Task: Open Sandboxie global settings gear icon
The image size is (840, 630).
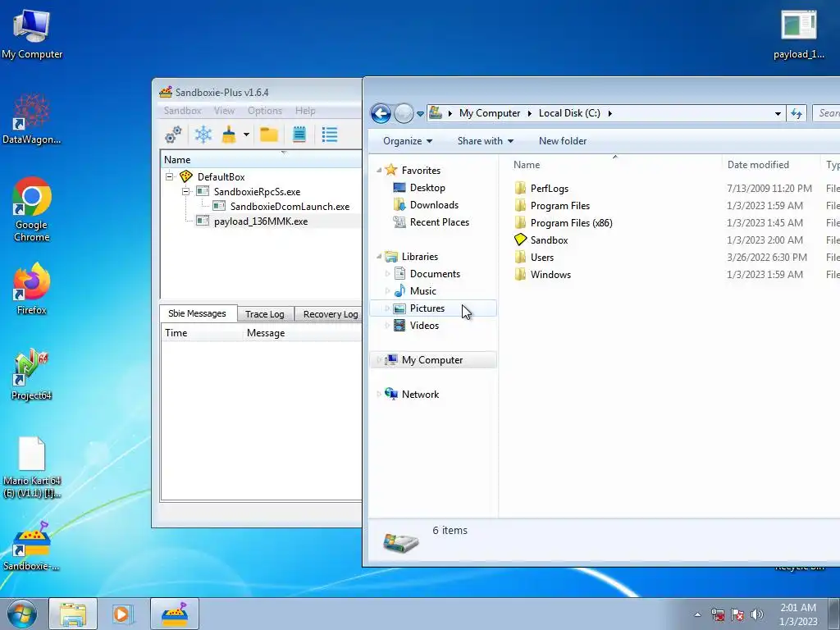Action: tap(173, 135)
